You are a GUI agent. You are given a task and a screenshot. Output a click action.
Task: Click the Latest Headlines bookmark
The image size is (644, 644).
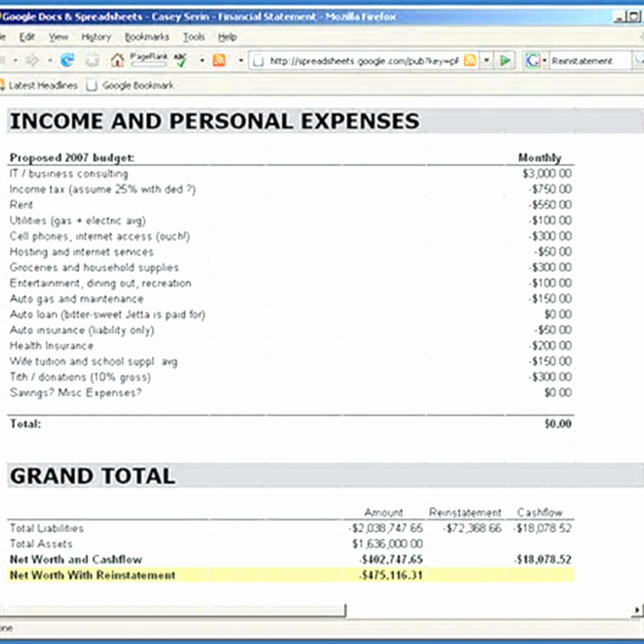tap(43, 85)
